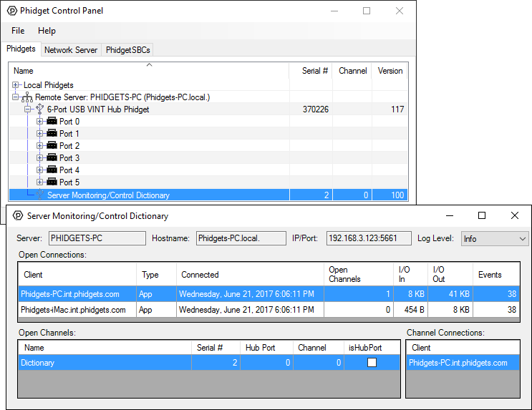Sort by Serial # column in Control Panel

(311, 71)
